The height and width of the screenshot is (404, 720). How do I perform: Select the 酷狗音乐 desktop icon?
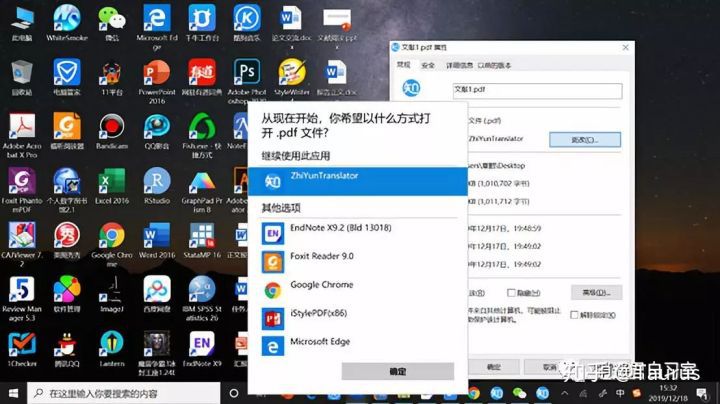(247, 24)
